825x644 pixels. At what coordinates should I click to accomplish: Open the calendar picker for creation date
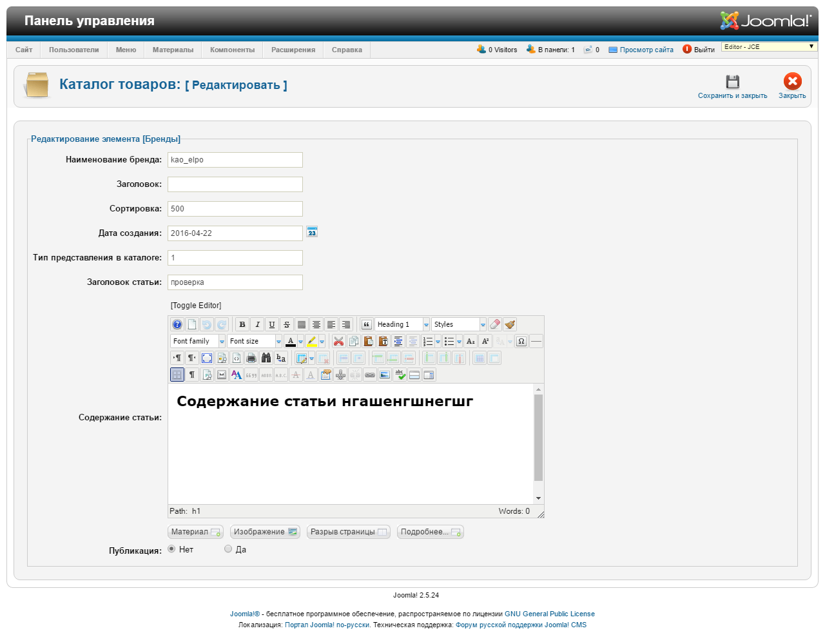pos(312,232)
